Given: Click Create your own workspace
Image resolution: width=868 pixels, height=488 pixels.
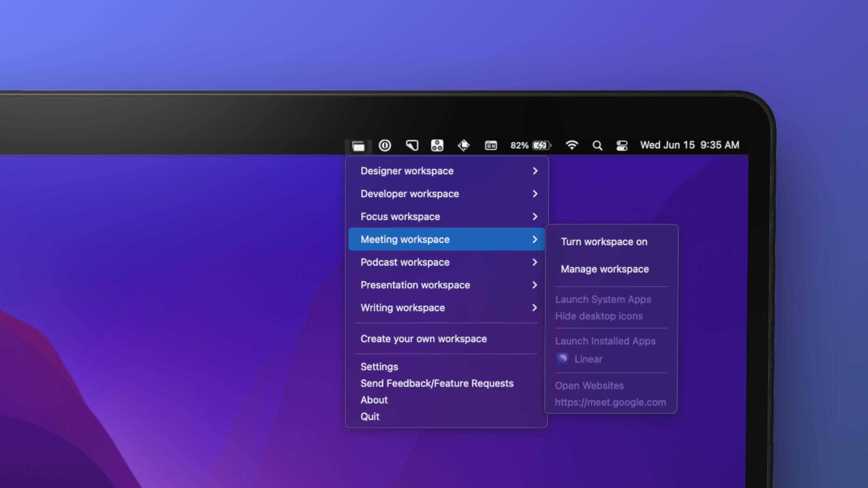Looking at the screenshot, I should 424,339.
